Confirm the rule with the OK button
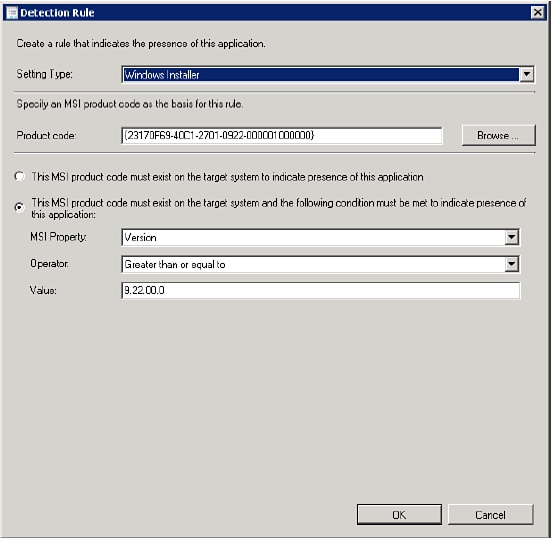The image size is (551, 540). click(399, 515)
